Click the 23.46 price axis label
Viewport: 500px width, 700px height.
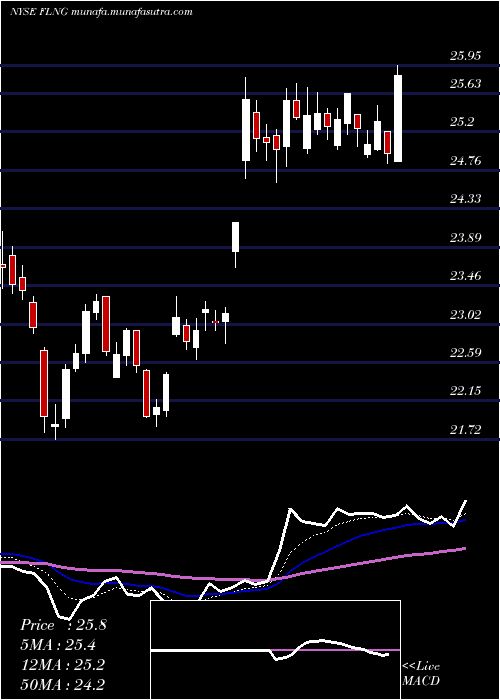466,276
